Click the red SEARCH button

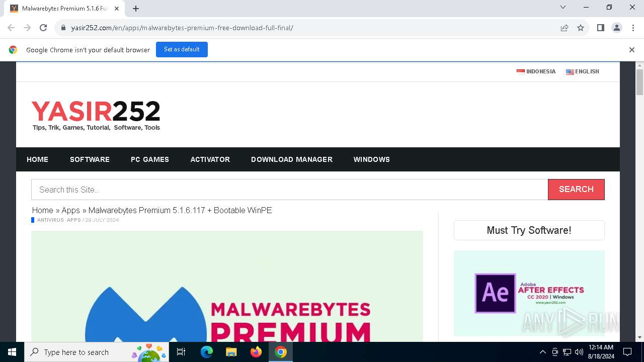pyautogui.click(x=576, y=190)
